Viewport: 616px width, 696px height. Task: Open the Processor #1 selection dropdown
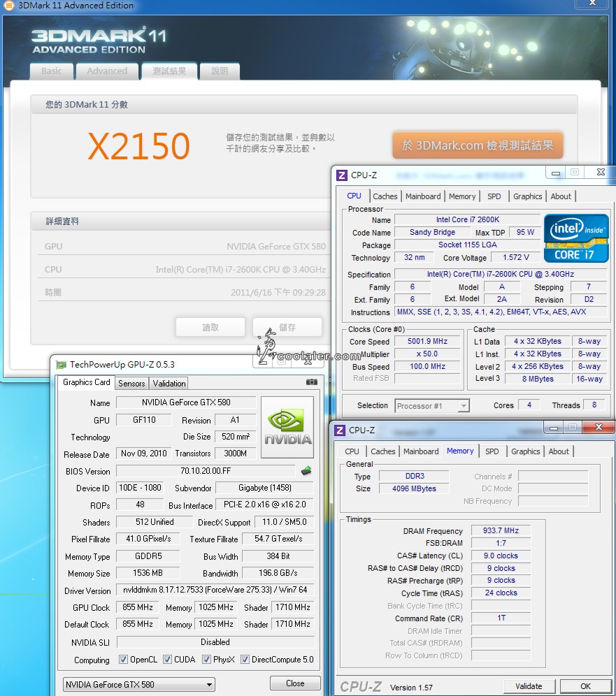pos(431,406)
